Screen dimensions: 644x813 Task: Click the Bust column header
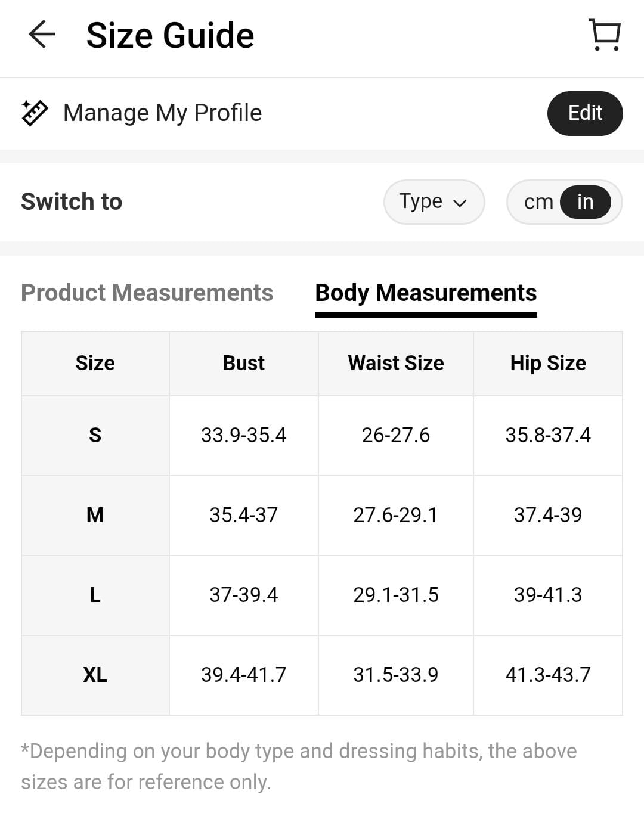pyautogui.click(x=243, y=363)
